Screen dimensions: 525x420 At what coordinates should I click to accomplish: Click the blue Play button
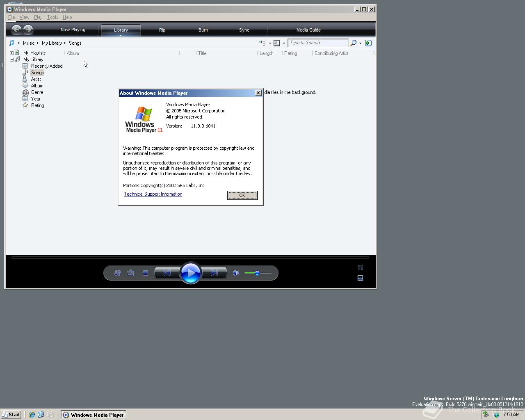[x=191, y=273]
